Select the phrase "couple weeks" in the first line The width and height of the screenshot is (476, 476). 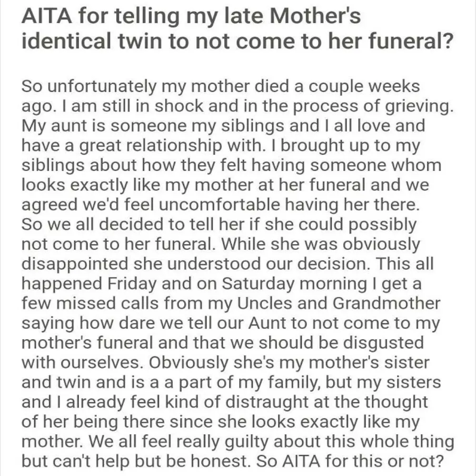(x=364, y=87)
